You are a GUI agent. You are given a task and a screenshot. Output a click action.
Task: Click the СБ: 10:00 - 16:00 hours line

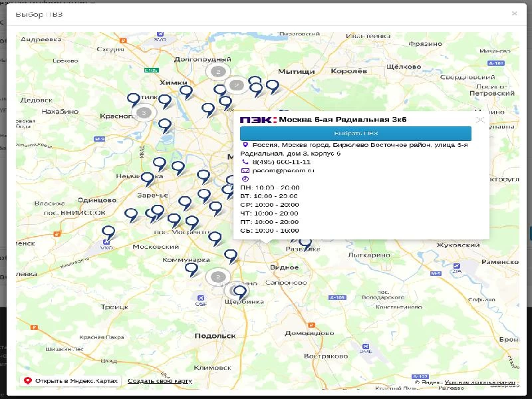270,231
